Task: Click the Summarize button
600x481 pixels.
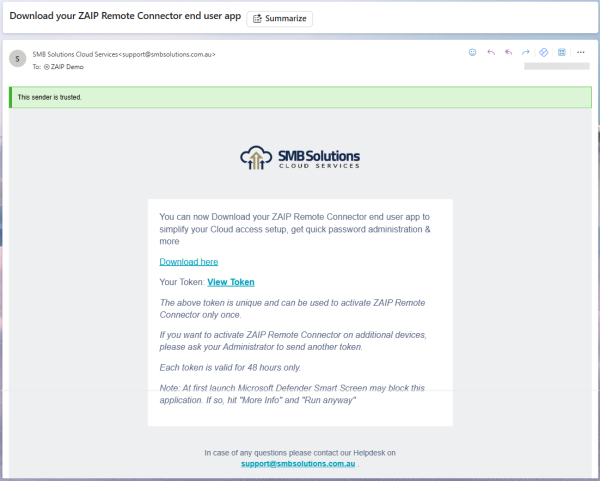Action: click(279, 18)
